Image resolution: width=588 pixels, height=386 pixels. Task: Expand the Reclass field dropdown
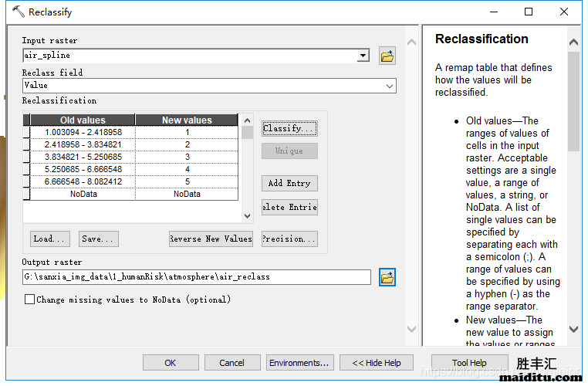(x=390, y=86)
